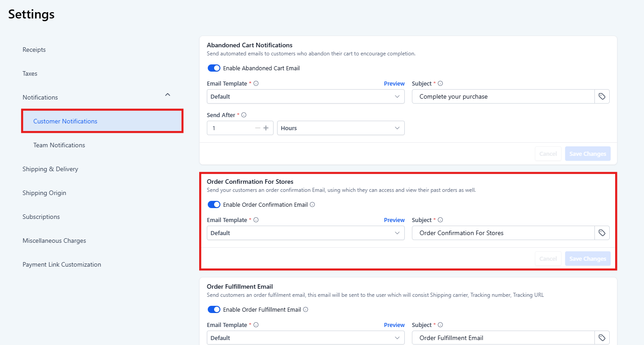This screenshot has height=345, width=644.
Task: Disable the Order Confirmation Email toggle
Action: 214,205
